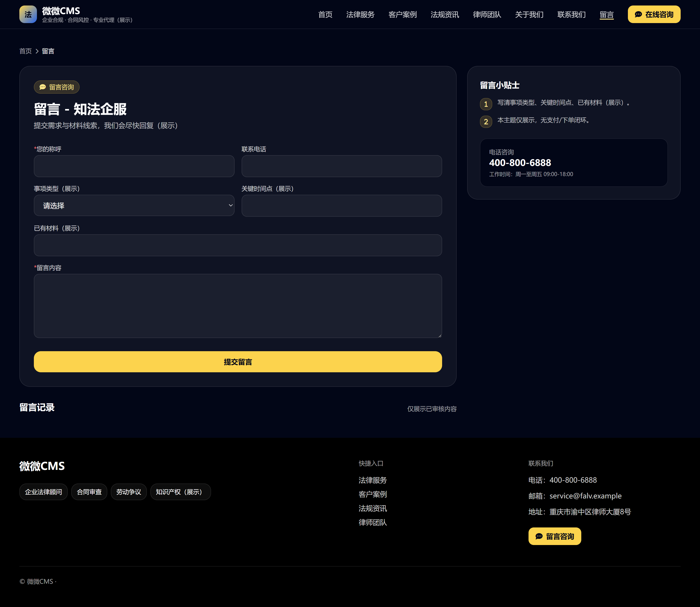
Task: Open the 法规资讯 footer quick link
Action: pos(372,508)
